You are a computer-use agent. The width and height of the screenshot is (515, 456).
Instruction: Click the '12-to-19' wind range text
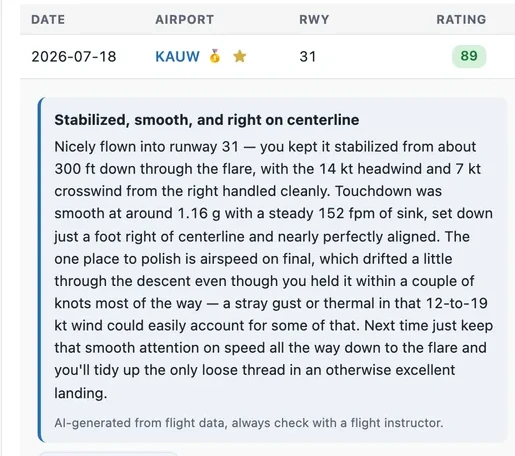point(457,303)
